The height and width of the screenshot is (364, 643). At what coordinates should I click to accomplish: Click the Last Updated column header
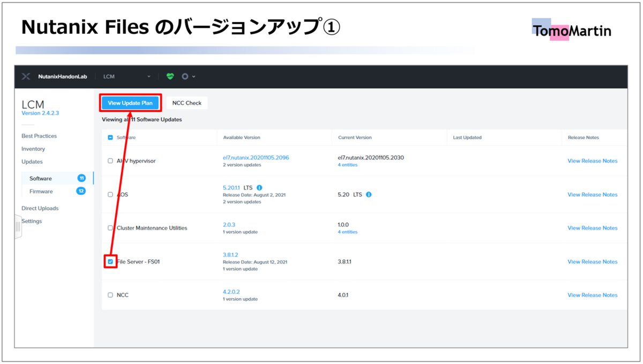pos(467,138)
